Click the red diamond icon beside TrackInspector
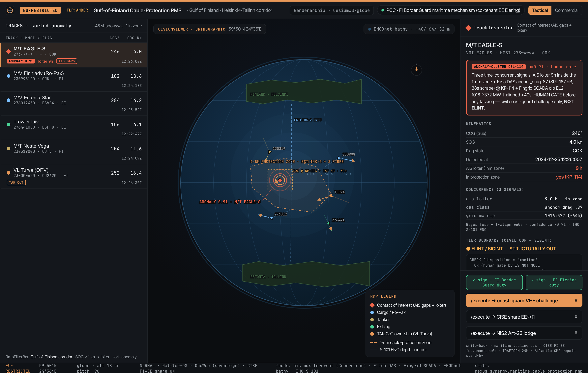This screenshot has width=588, height=373. coord(468,28)
